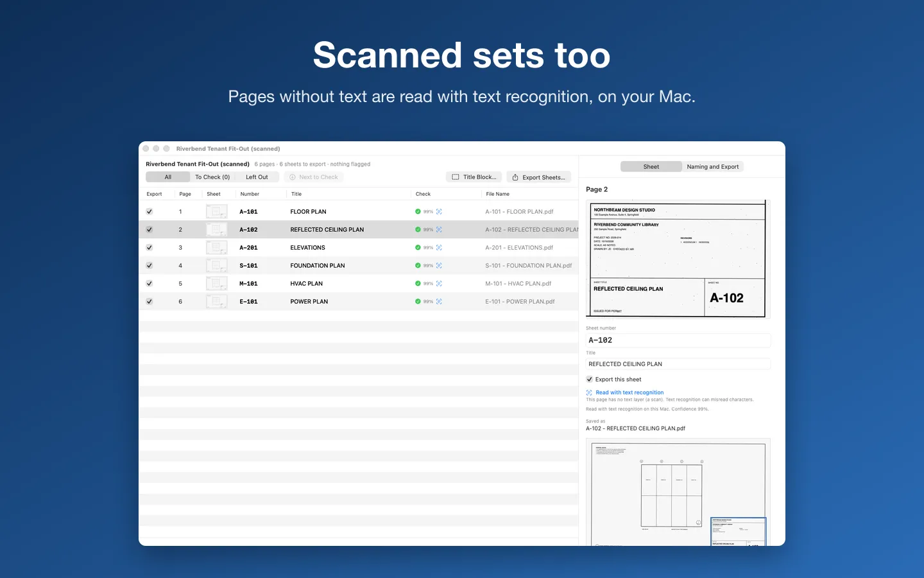Toggle export checkbox for POWER PLAN row
The height and width of the screenshot is (578, 924).
(x=150, y=301)
